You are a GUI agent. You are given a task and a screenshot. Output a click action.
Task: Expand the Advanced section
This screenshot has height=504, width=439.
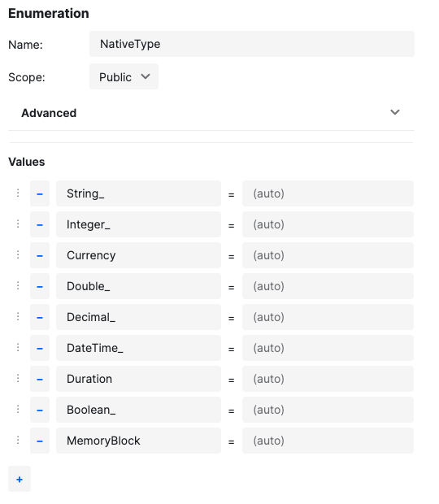[211, 113]
